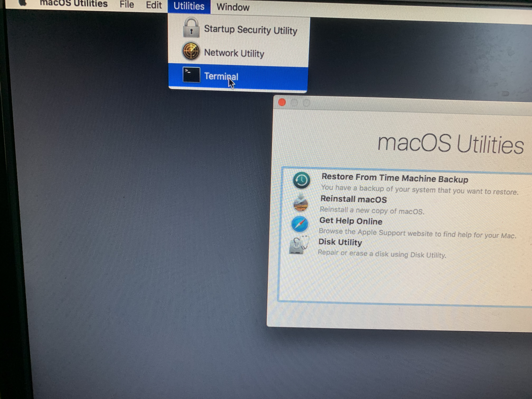Choose Startup Security Utility from menu
The image size is (532, 399).
(x=239, y=29)
